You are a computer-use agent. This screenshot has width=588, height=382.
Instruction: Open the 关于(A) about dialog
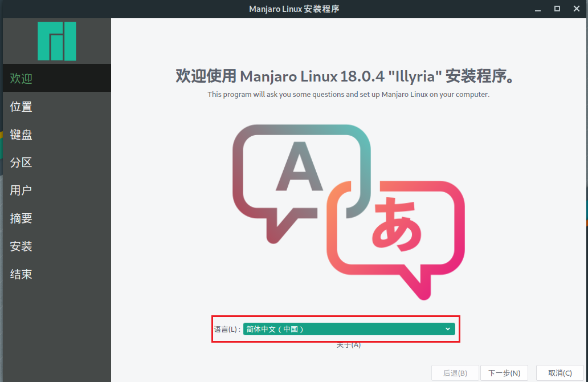tap(349, 344)
